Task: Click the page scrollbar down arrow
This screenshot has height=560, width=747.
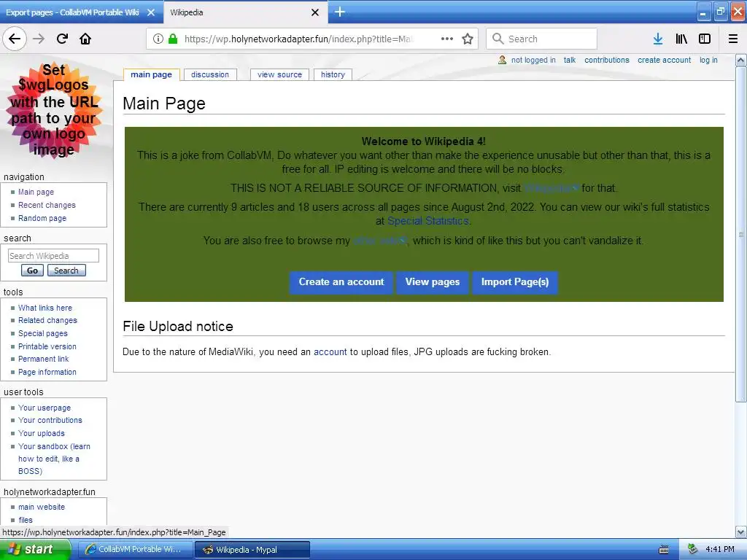Action: pos(741,532)
